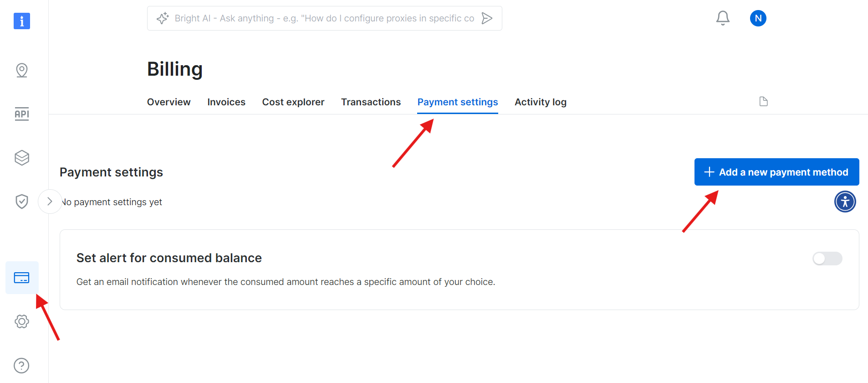Click the Bright AI search field
The height and width of the screenshot is (383, 868).
(319, 18)
